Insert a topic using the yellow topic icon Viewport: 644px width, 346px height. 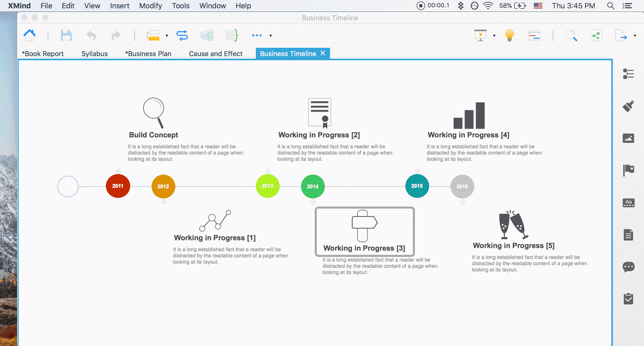click(x=153, y=35)
